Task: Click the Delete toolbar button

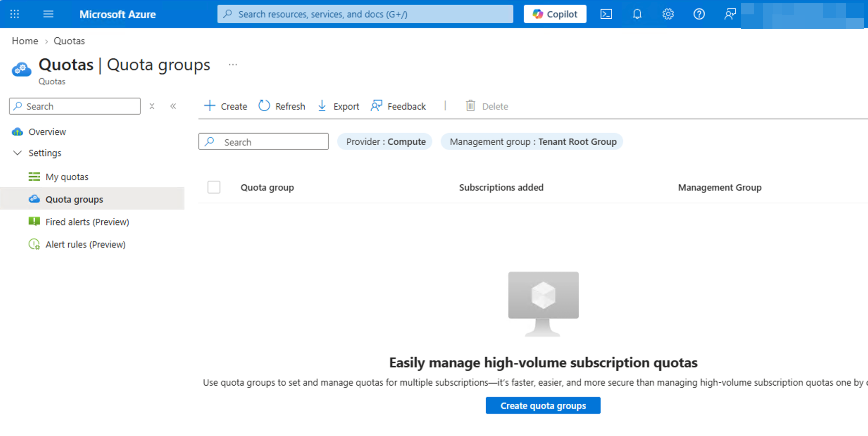Action: [487, 106]
